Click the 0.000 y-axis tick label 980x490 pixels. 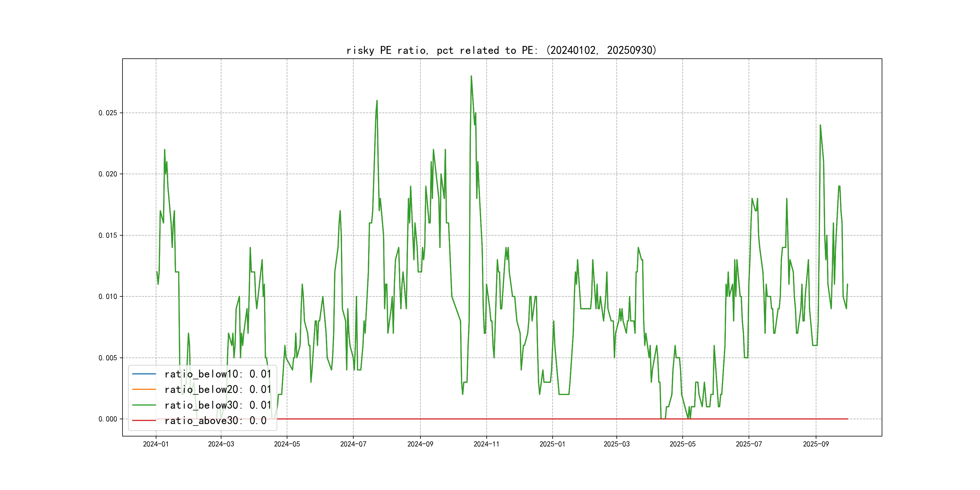click(108, 419)
